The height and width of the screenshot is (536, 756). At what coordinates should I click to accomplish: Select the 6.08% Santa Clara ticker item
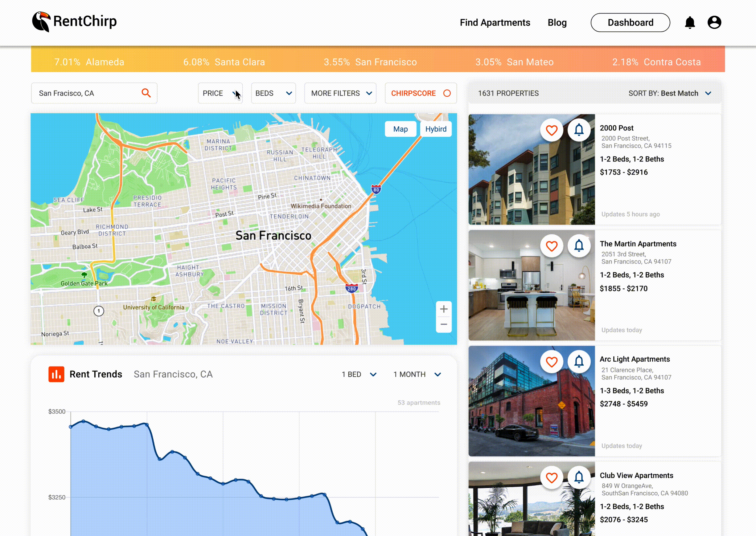(x=224, y=62)
